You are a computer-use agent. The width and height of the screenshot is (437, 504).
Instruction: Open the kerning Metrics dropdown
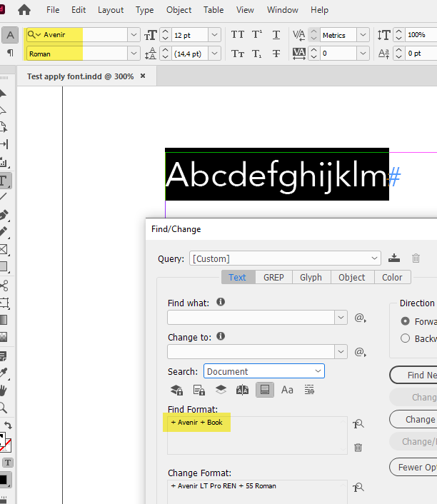click(363, 35)
